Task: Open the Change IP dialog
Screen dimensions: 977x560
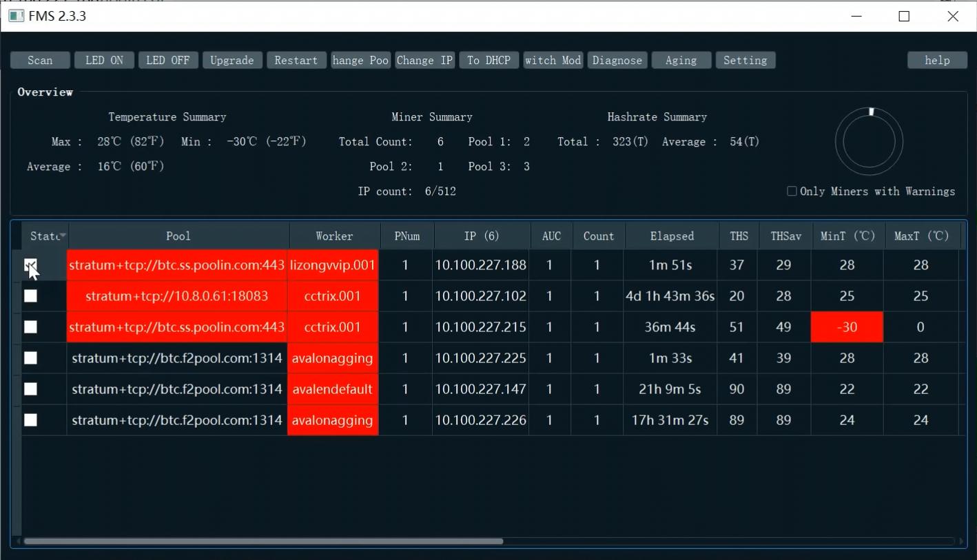Action: coord(424,60)
